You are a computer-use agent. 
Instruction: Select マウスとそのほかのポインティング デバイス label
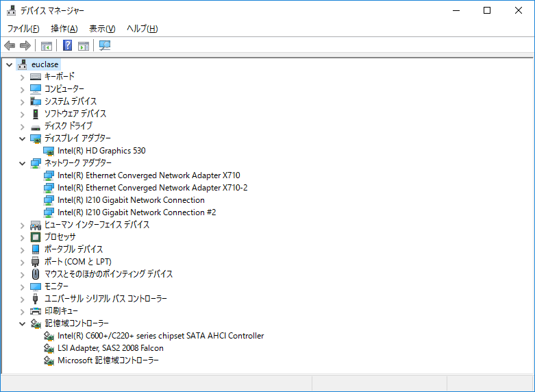tap(108, 274)
